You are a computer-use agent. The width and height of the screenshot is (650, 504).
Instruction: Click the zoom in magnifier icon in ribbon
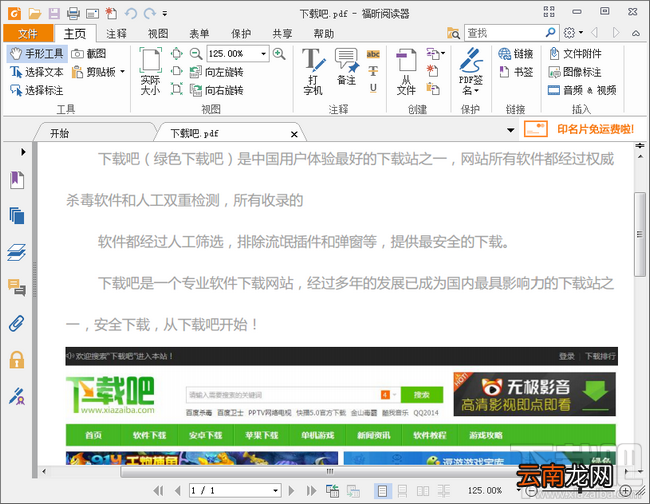coord(279,54)
